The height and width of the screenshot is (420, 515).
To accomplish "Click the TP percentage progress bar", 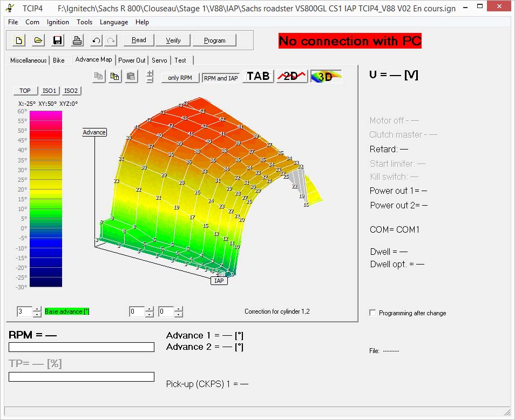I will pyautogui.click(x=82, y=377).
